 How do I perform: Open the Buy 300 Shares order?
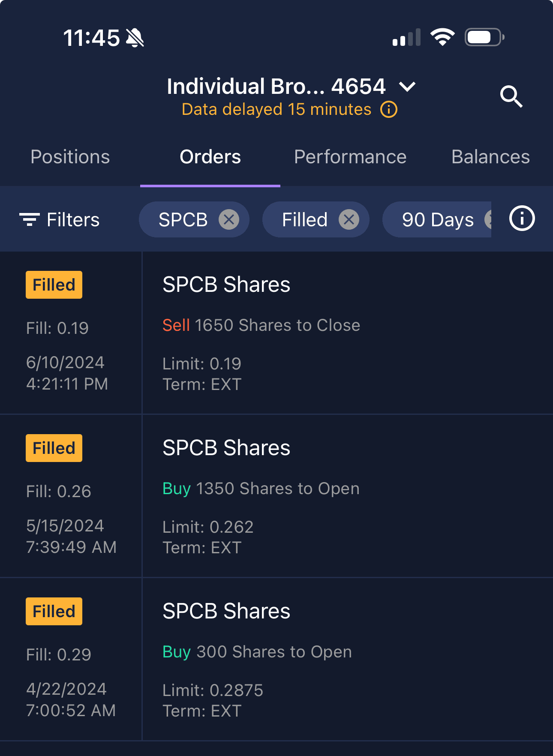(x=257, y=652)
